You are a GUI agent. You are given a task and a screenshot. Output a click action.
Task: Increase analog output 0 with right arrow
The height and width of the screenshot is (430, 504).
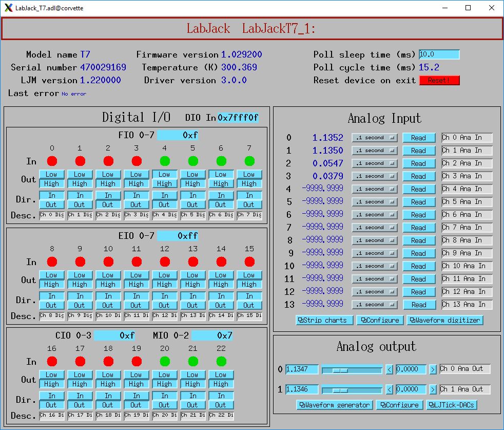pyautogui.click(x=433, y=369)
